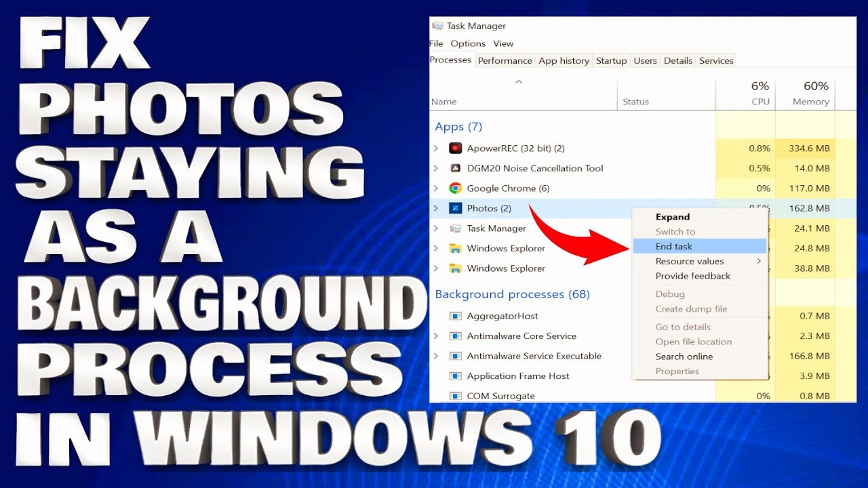868x488 pixels.
Task: Select the Background processes (68) heading
Action: click(512, 294)
